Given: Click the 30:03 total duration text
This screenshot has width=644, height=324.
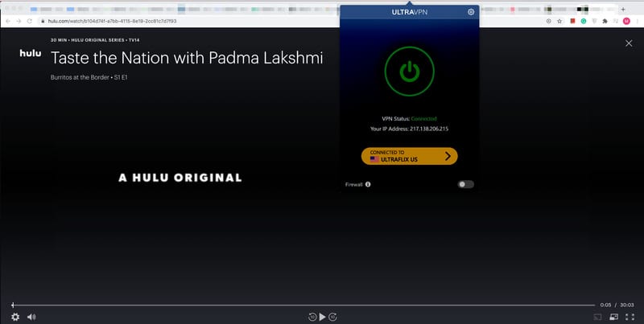Looking at the screenshot, I should (627, 306).
